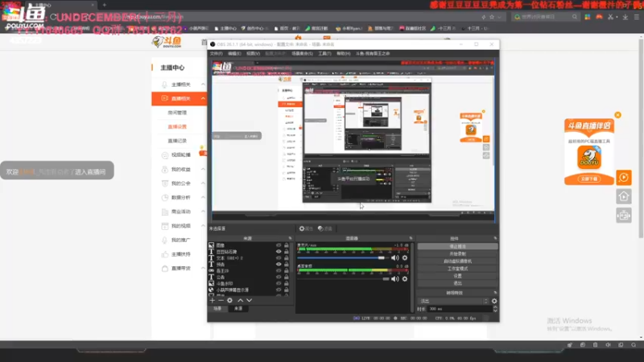Click the 退出 button in OBS controls

pos(457,283)
